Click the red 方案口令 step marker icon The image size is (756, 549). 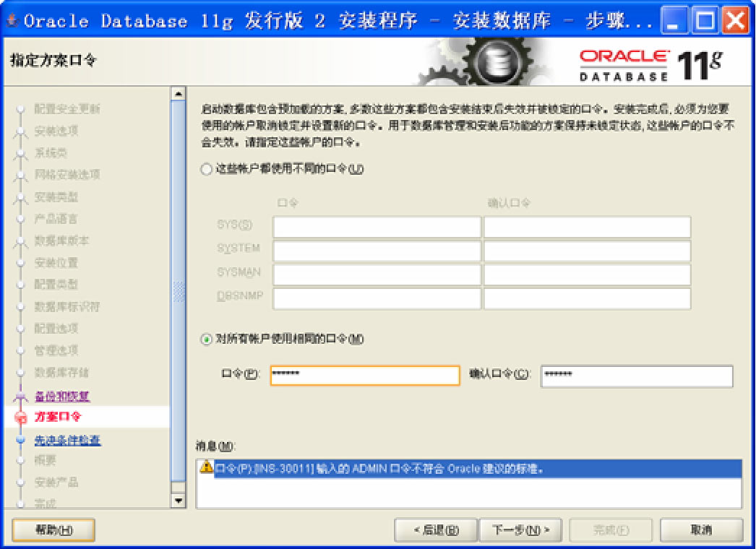(20, 418)
